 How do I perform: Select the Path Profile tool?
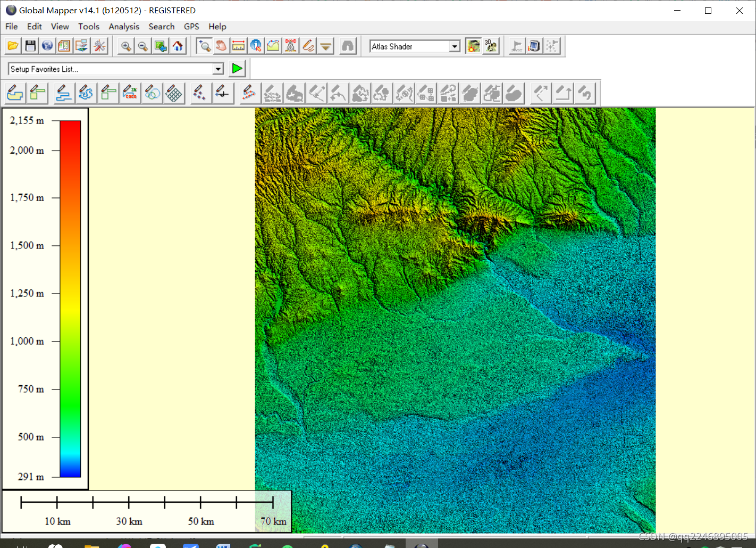(x=273, y=46)
